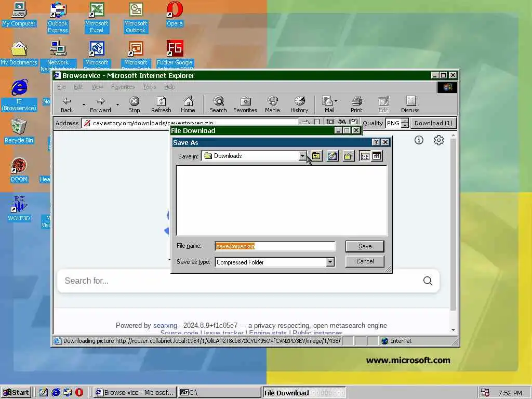Cancel the Save As dialog
Image resolution: width=532 pixels, height=399 pixels.
pyautogui.click(x=365, y=261)
